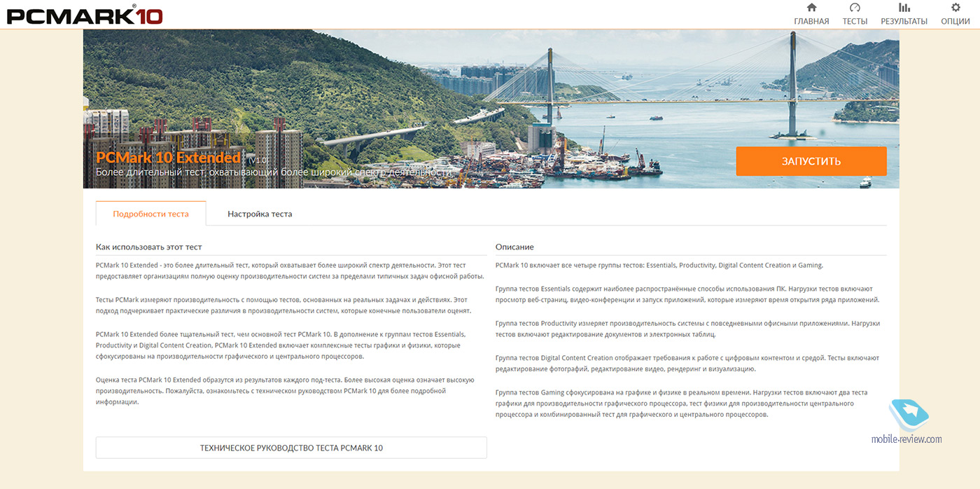Click paragraph starting Оценка теста PCMark 10 Extended

285,391
